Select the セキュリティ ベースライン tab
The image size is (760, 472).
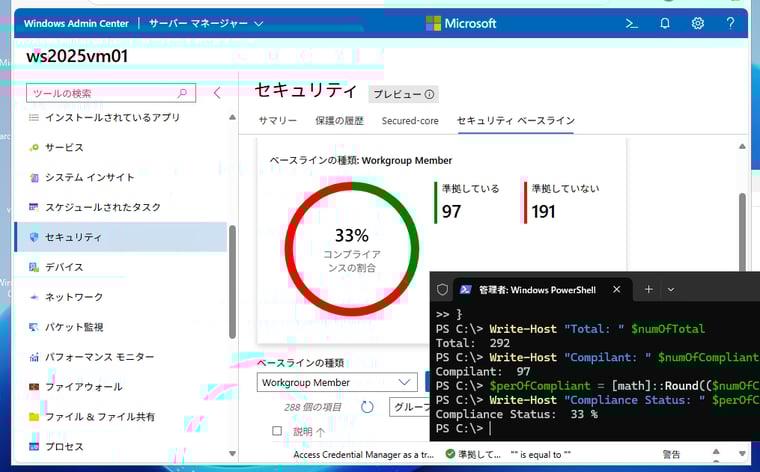pyautogui.click(x=516, y=121)
